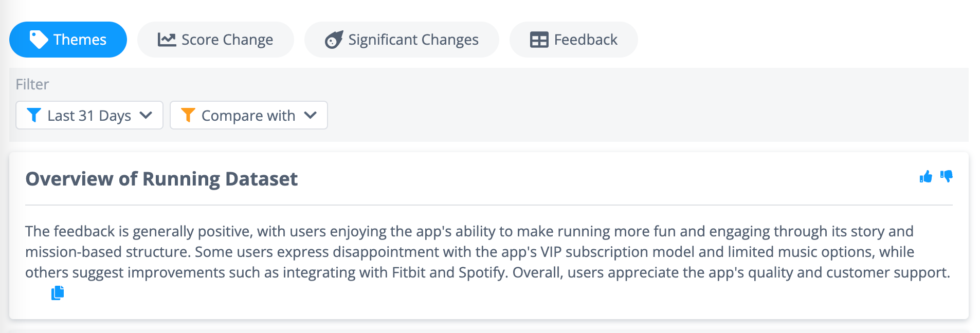Click the Overview of Running Dataset heading
This screenshot has width=980, height=333.
pyautogui.click(x=161, y=179)
